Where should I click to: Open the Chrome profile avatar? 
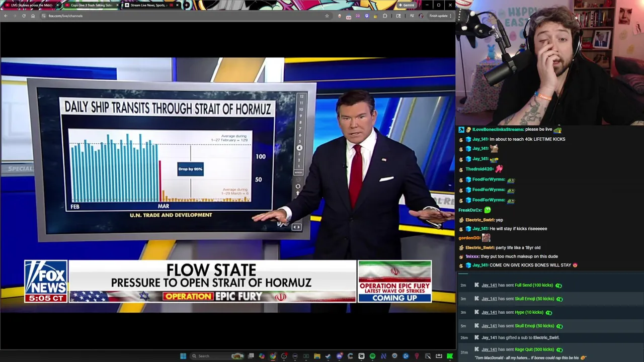tap(421, 16)
